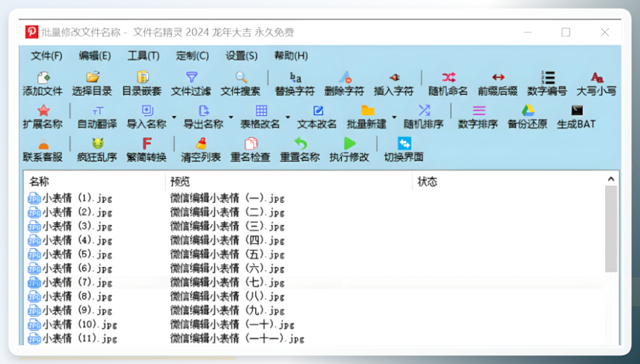640x364 pixels.
Task: Click preview 微信编辑小表情 (九).jpg
Action: (x=228, y=310)
